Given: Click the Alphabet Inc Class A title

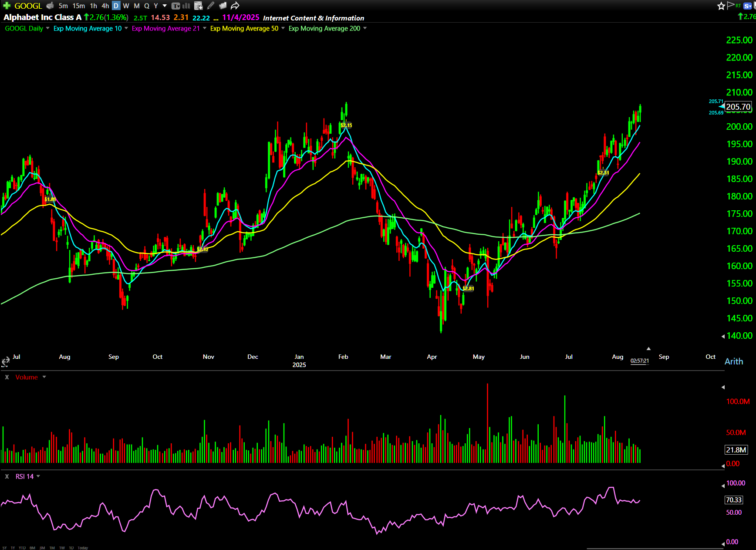Looking at the screenshot, I should [x=43, y=17].
